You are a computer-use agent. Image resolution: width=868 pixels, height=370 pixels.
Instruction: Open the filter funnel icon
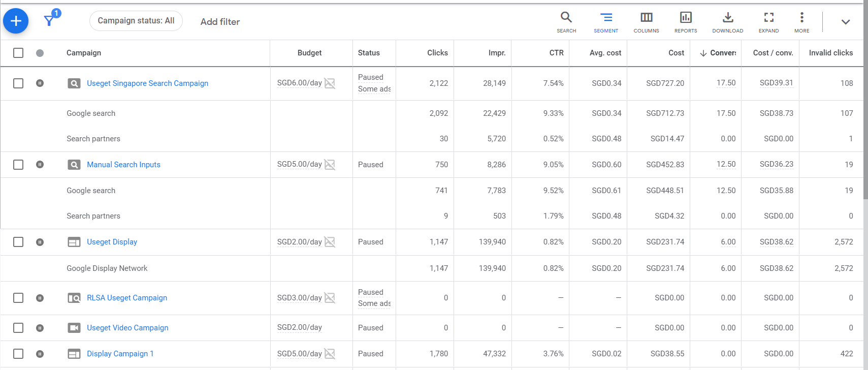coord(49,20)
